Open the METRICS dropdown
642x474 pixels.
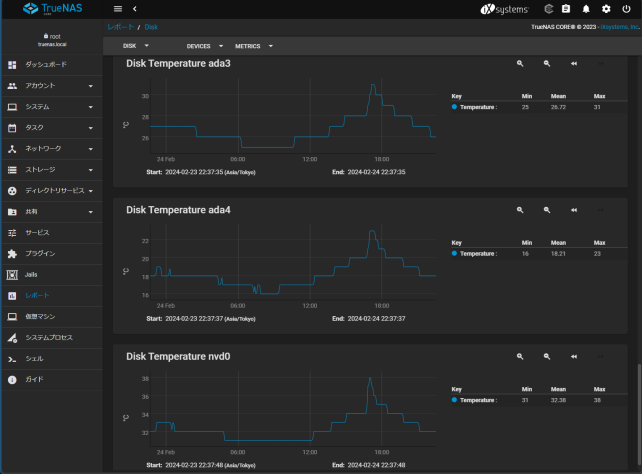[x=254, y=46]
